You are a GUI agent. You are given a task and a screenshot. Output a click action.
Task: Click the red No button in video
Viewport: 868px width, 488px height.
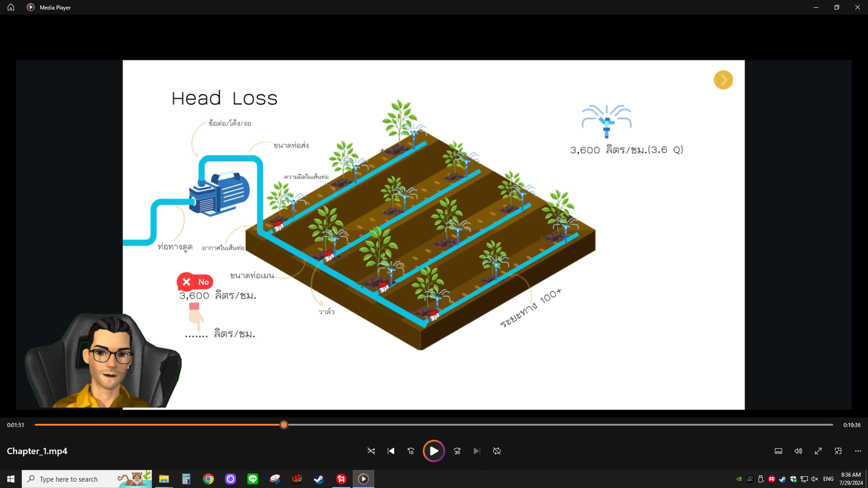coord(195,282)
